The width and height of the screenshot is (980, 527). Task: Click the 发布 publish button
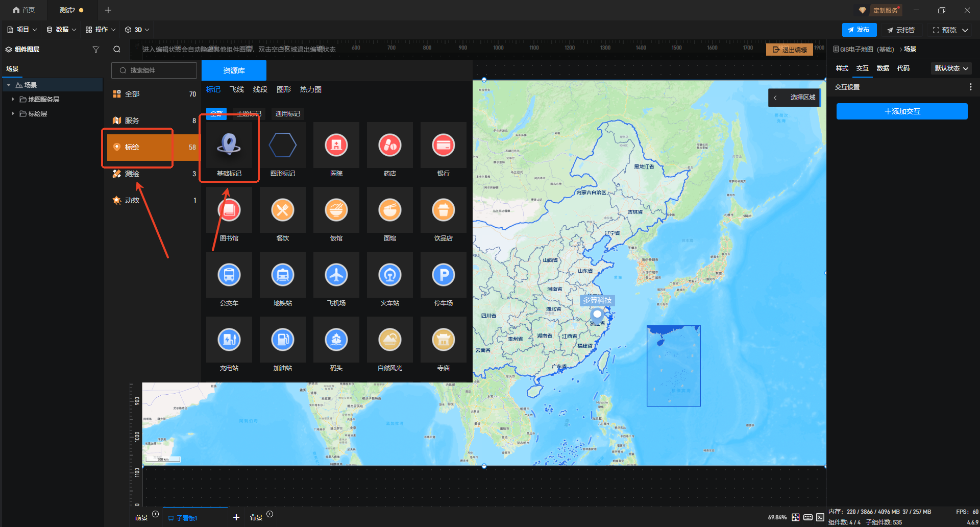point(859,30)
